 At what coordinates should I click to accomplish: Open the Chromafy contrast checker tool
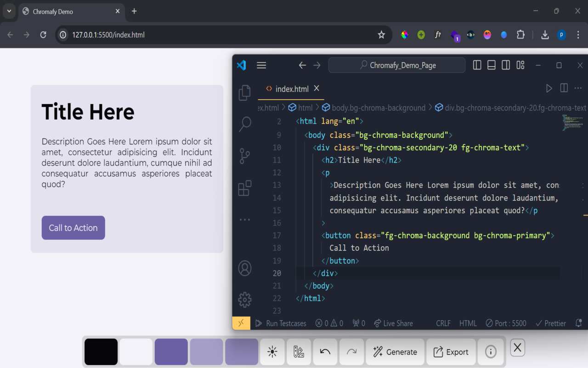pos(299,351)
